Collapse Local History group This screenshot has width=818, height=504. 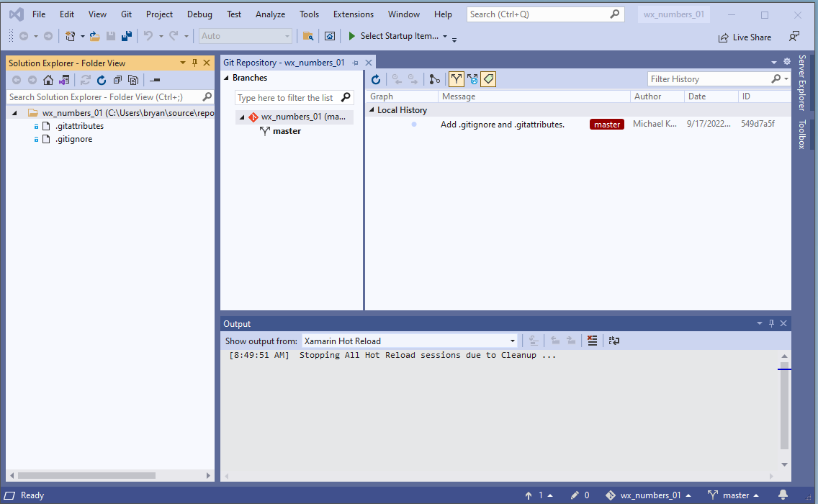(372, 110)
